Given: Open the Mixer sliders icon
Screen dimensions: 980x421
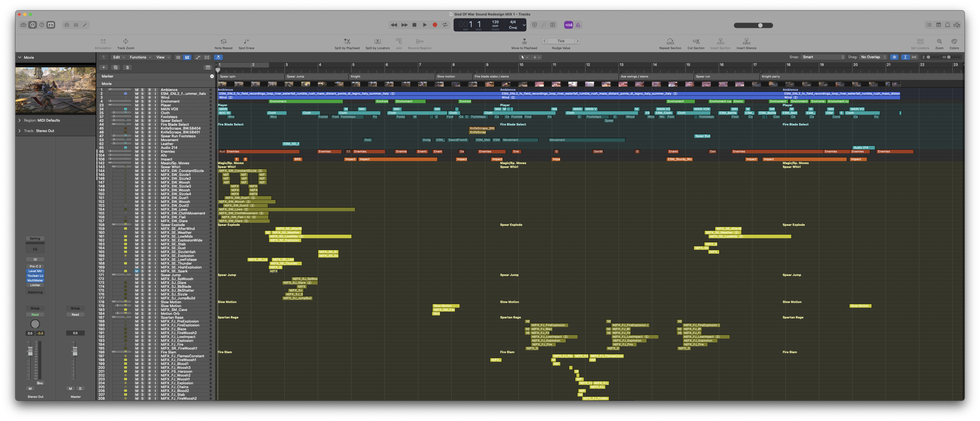Looking at the screenshot, I should click(76, 25).
